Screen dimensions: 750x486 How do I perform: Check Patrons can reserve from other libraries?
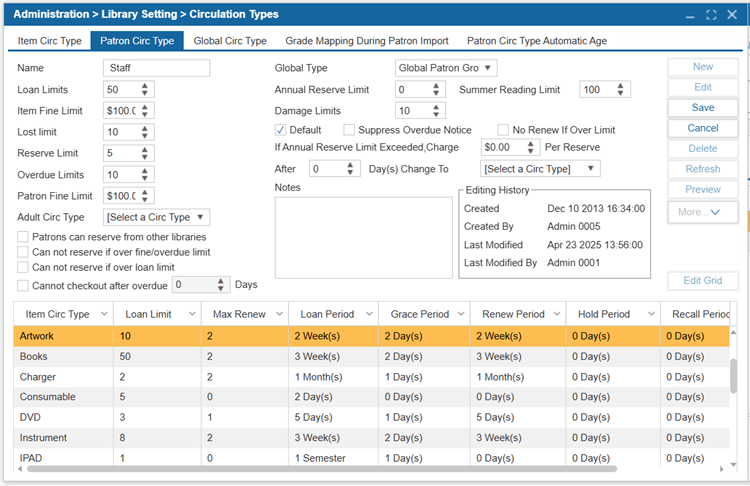[x=23, y=237]
